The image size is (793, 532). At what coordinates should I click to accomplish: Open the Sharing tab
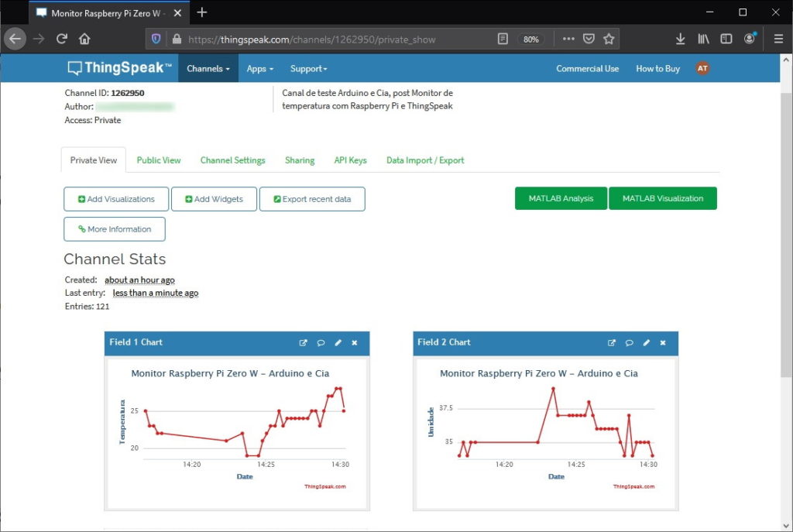[300, 160]
